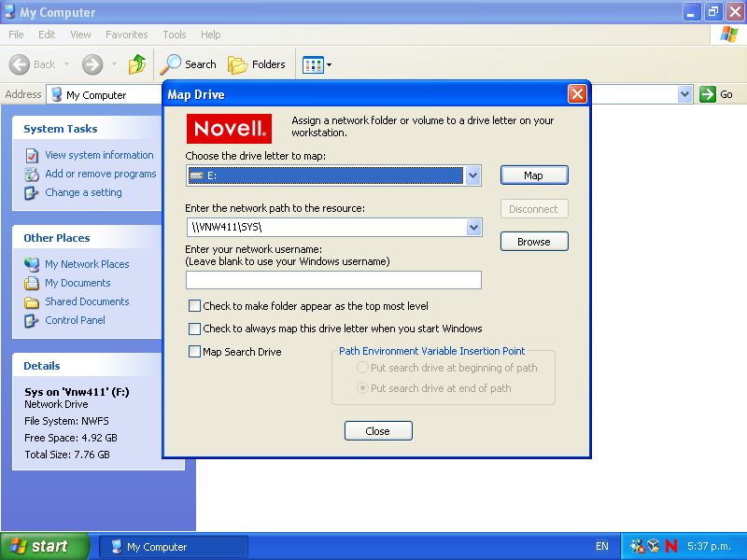This screenshot has width=747, height=560.
Task: Open the Help menu
Action: (x=211, y=35)
